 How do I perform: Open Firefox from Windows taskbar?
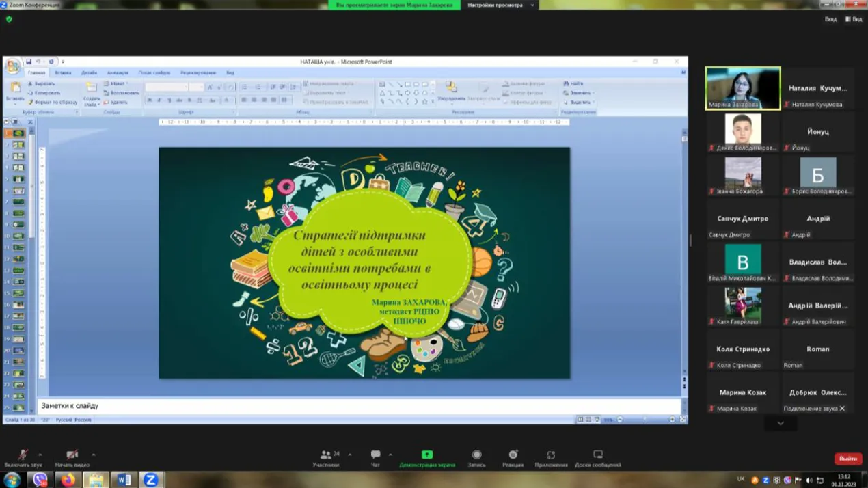(68, 480)
